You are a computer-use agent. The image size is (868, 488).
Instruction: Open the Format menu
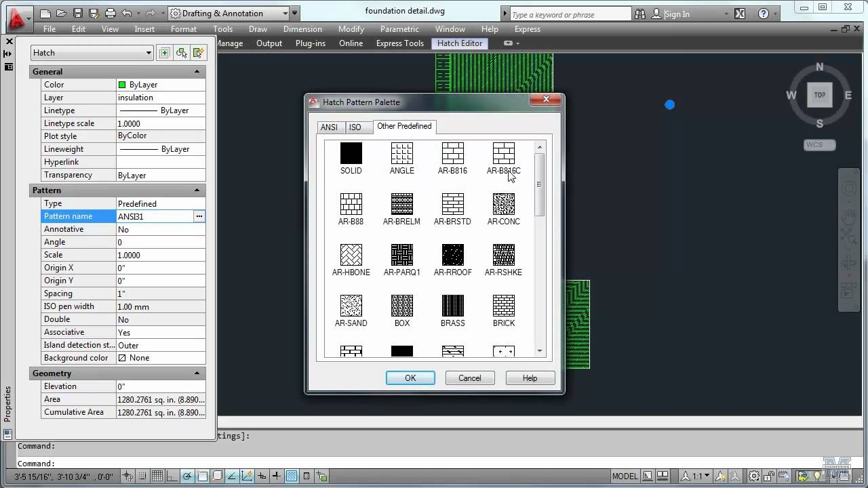(x=183, y=29)
